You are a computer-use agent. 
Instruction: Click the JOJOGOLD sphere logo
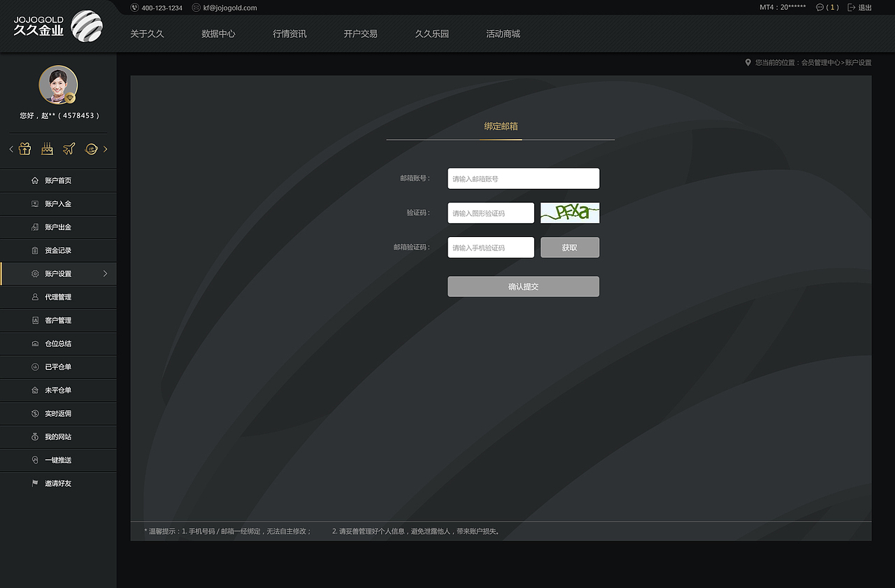coord(87,26)
